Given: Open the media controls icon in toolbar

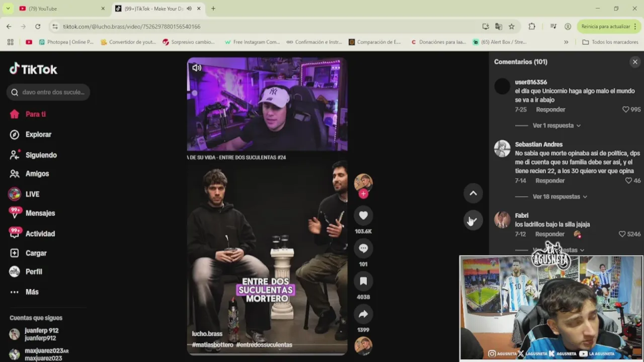Looking at the screenshot, I should pyautogui.click(x=553, y=26).
